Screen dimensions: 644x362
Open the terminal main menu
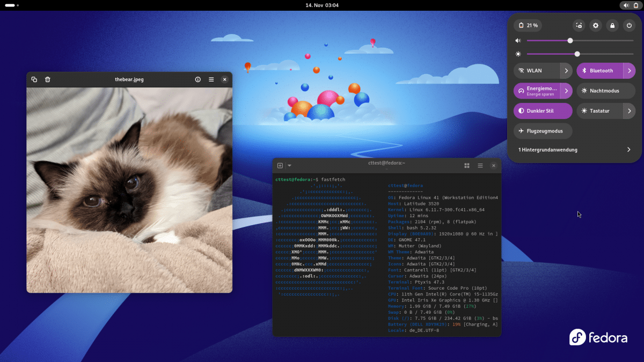[480, 166]
